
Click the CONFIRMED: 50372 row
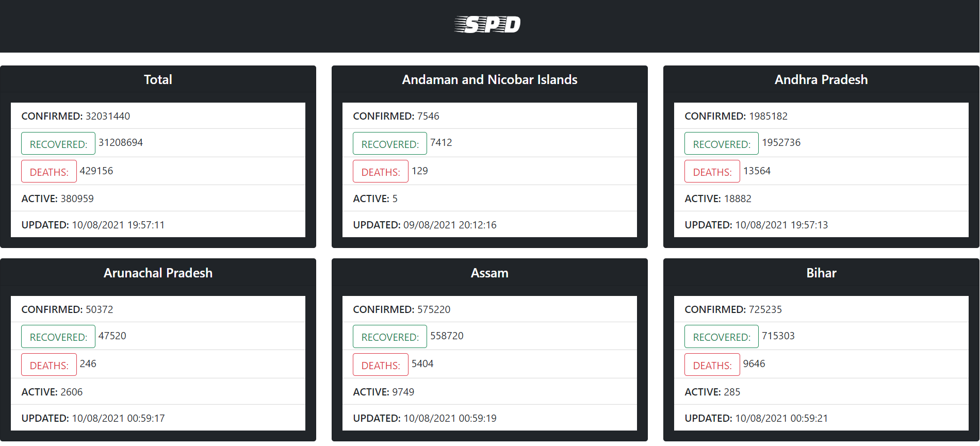158,309
